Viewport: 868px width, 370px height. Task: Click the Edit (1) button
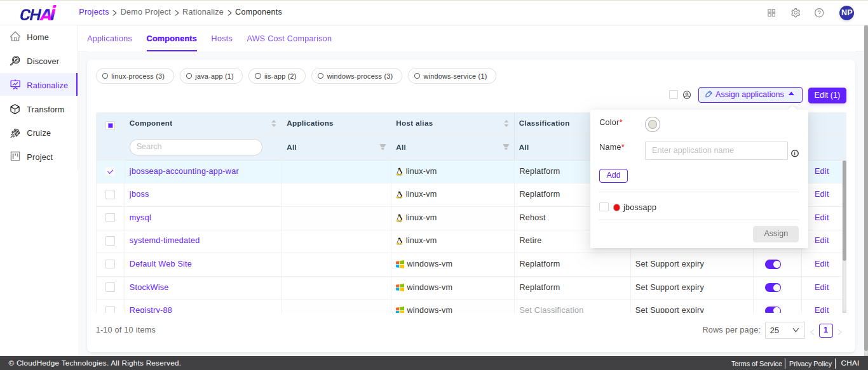pos(827,95)
